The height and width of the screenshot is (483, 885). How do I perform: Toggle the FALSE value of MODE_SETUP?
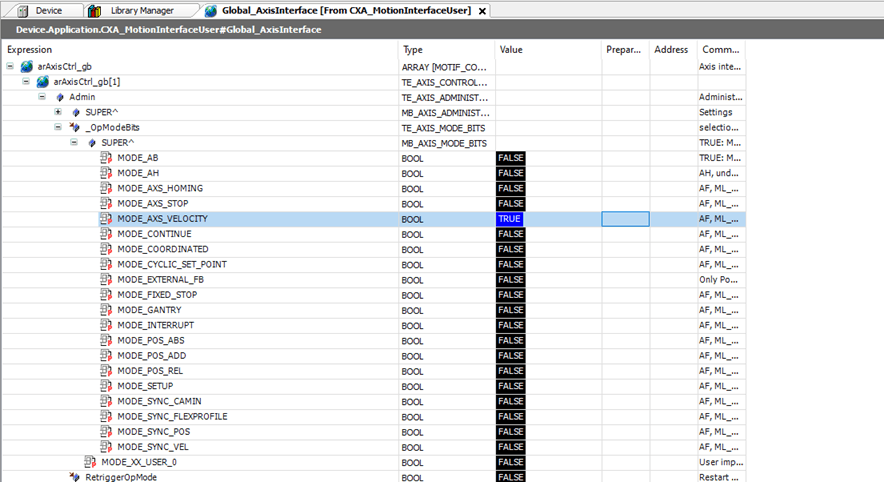[x=510, y=386]
